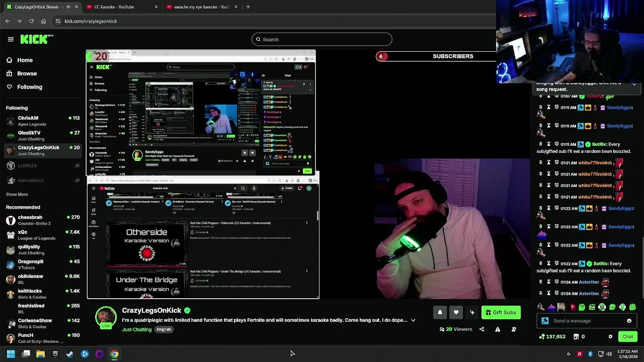Go back with the browser back arrow

click(x=8, y=21)
